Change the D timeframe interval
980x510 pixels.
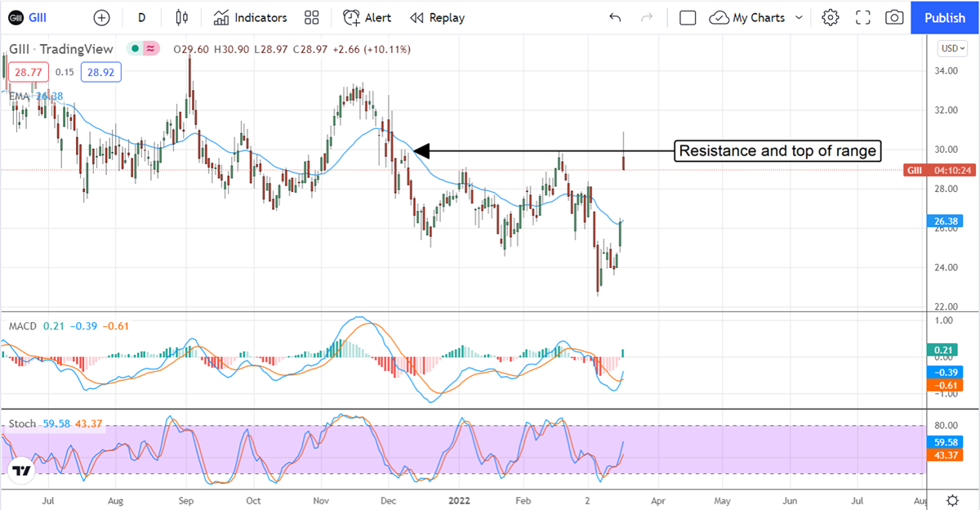pyautogui.click(x=141, y=17)
